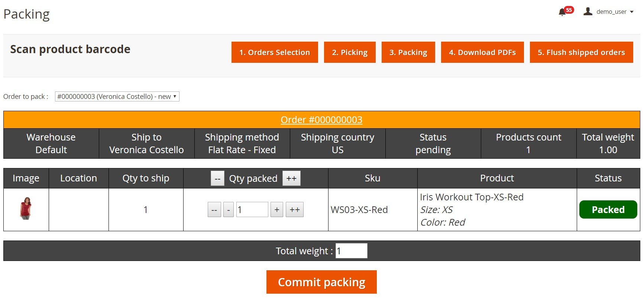Increase packed quantity with the + button
Viewport: 644px width, 300px height.
[277, 210]
